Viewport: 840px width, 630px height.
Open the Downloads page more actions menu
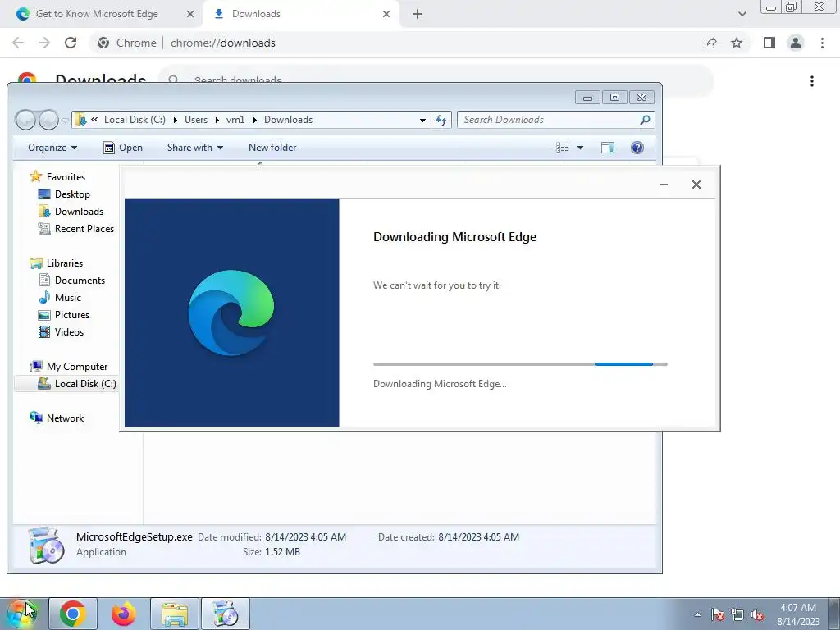812,81
